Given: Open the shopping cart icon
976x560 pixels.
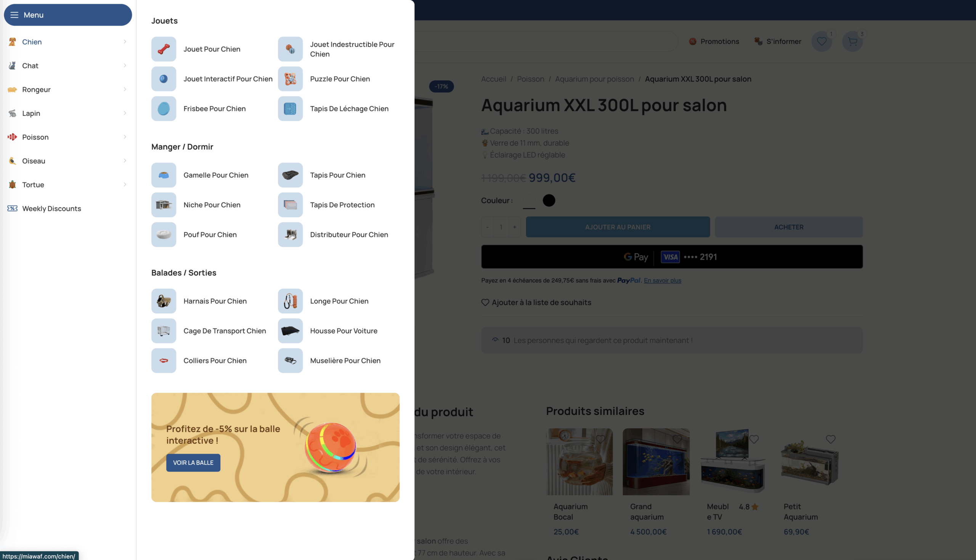Looking at the screenshot, I should [x=852, y=42].
